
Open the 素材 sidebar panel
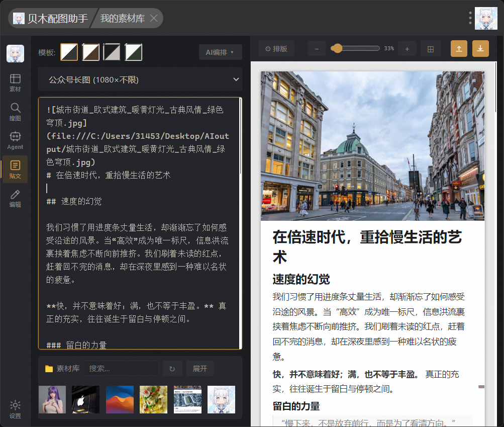[15, 83]
